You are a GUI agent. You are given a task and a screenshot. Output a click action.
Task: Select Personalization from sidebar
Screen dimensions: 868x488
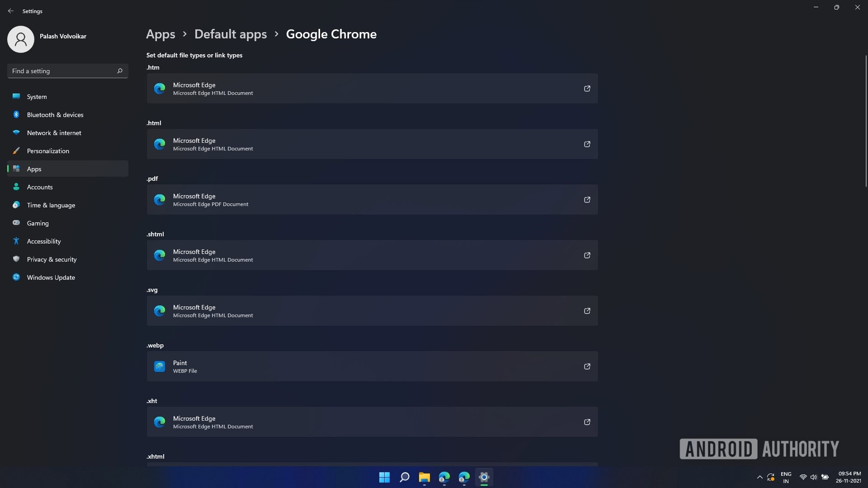(47, 150)
